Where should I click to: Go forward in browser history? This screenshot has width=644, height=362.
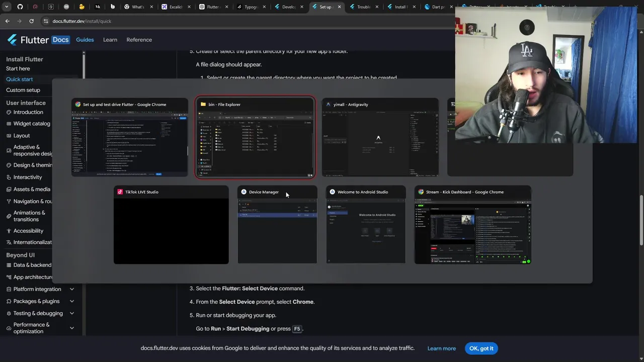pos(19,21)
